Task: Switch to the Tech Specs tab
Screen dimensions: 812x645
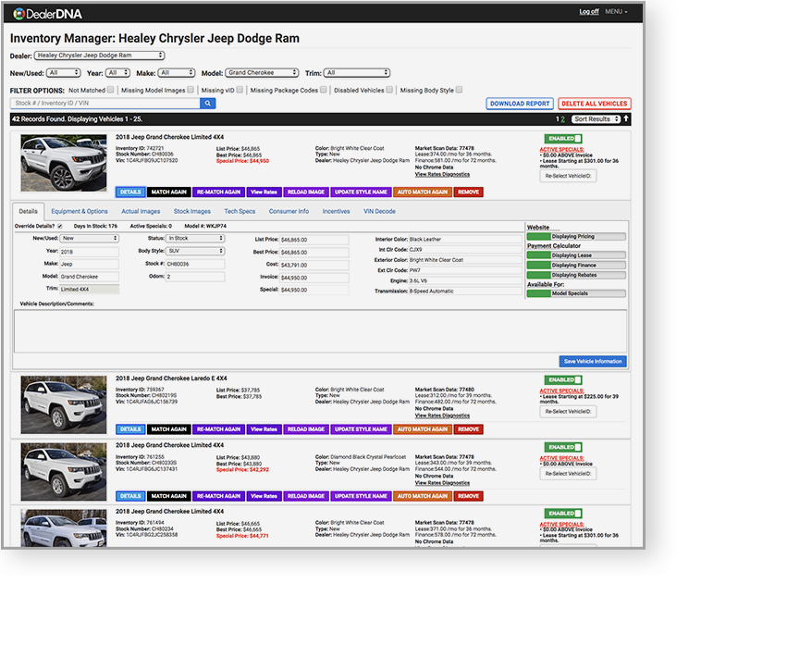Action: click(240, 211)
